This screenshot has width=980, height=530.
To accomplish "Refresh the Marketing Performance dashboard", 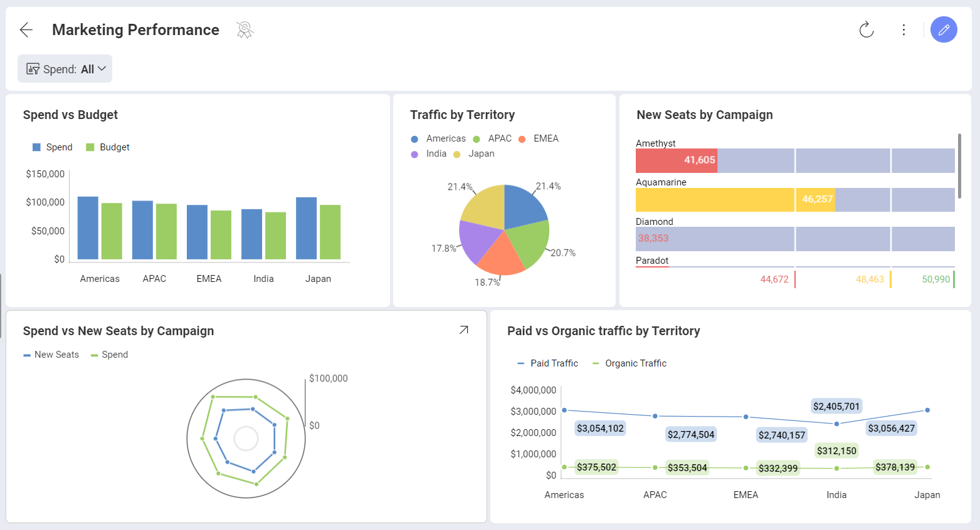I will pyautogui.click(x=866, y=29).
